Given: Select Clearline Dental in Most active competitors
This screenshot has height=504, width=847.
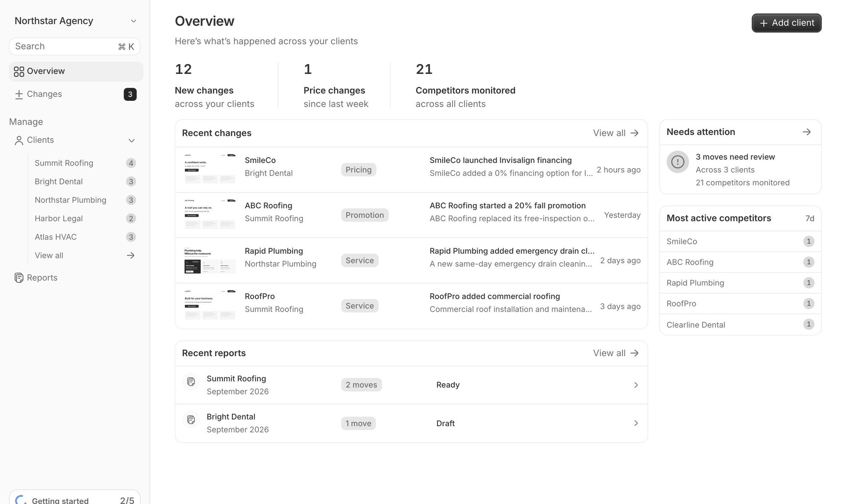Looking at the screenshot, I should pyautogui.click(x=740, y=325).
